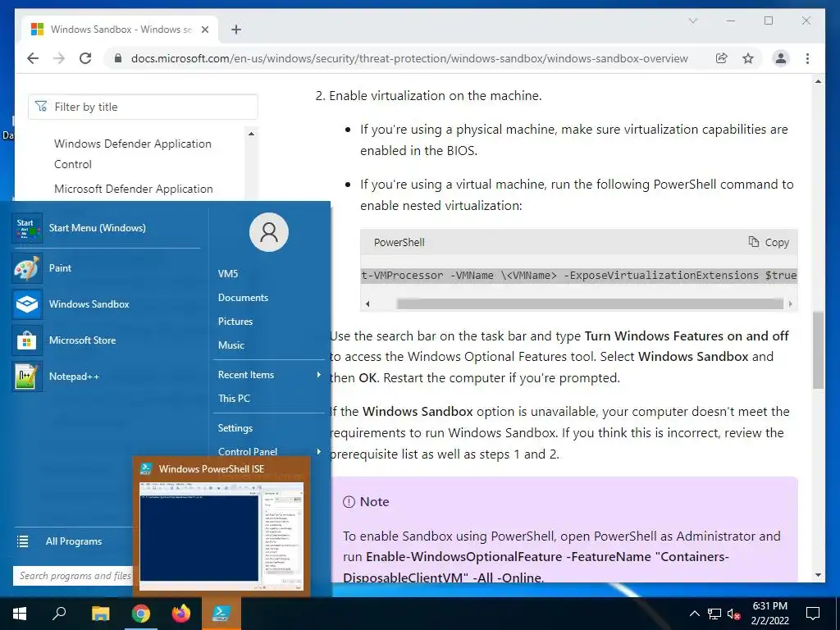Click the Filter by title field

point(143,107)
